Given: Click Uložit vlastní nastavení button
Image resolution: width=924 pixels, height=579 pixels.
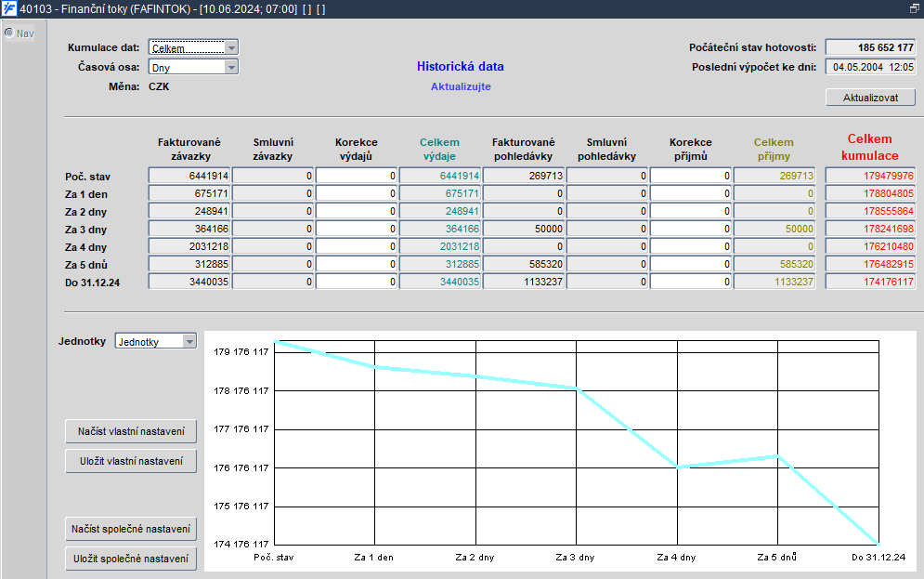Looking at the screenshot, I should tap(131, 461).
